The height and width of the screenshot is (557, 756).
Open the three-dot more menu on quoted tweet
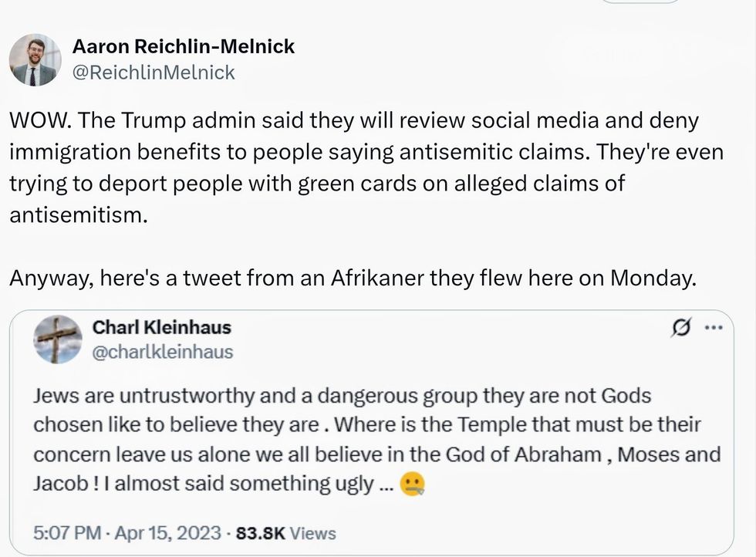713,328
